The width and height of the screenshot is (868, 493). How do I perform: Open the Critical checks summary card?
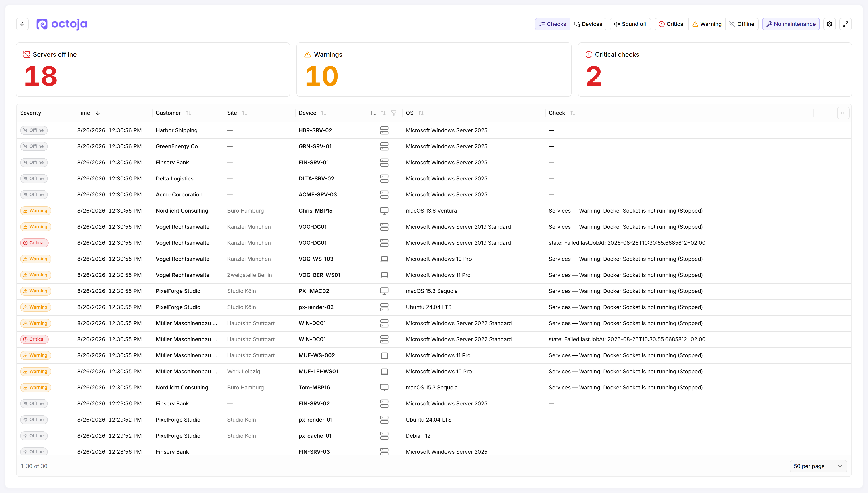[715, 70]
